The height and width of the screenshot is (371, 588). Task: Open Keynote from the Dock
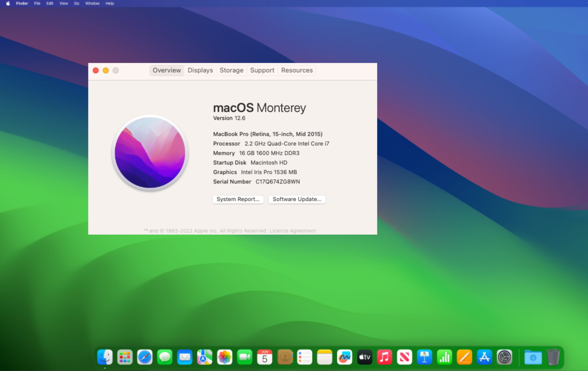click(425, 357)
